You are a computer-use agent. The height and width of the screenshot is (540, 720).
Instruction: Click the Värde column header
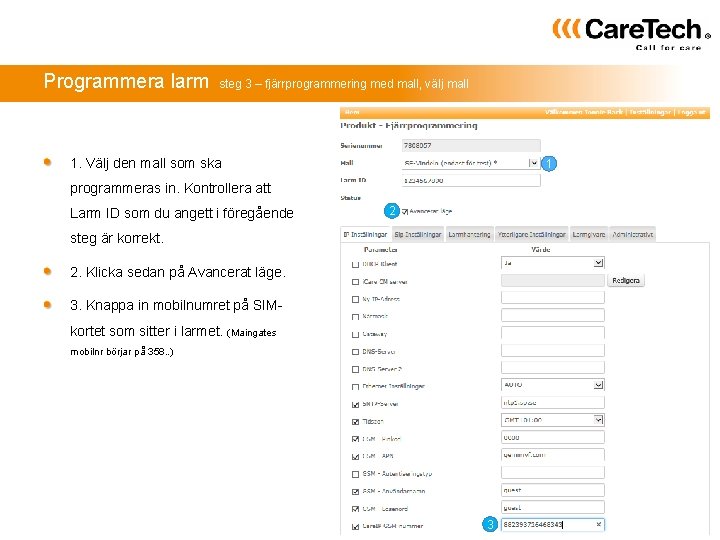(x=540, y=249)
